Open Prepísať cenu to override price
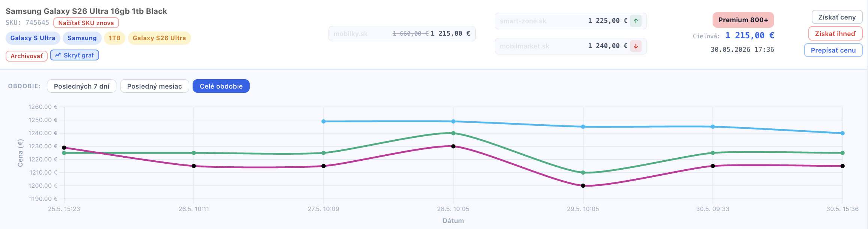Screen dimensions: 868x229 (833, 50)
